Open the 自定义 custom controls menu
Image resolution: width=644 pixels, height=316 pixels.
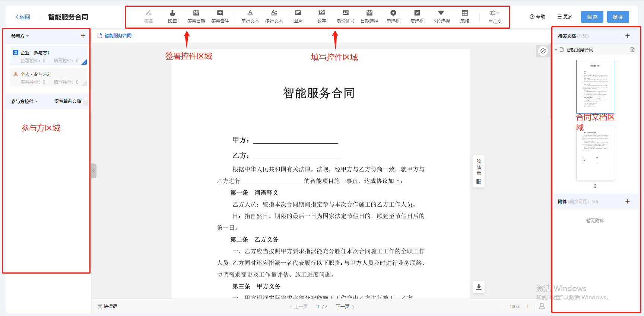point(495,17)
